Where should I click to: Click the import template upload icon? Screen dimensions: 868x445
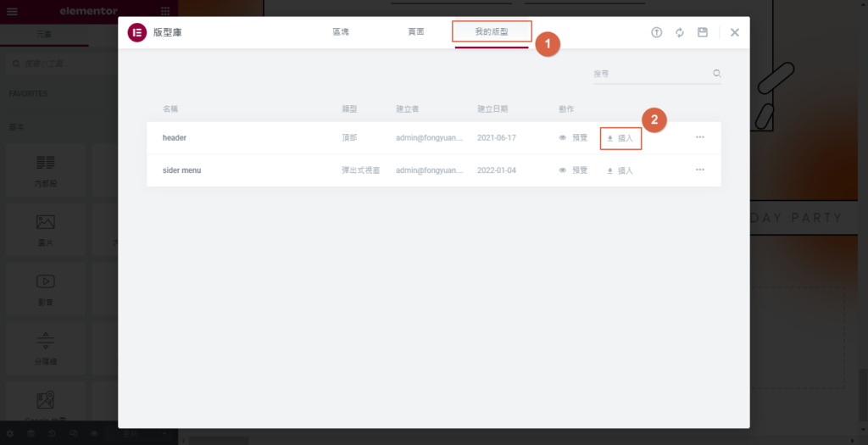tap(656, 32)
